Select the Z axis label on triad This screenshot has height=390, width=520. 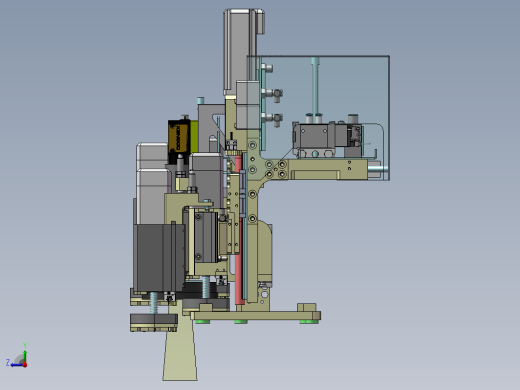[8, 362]
